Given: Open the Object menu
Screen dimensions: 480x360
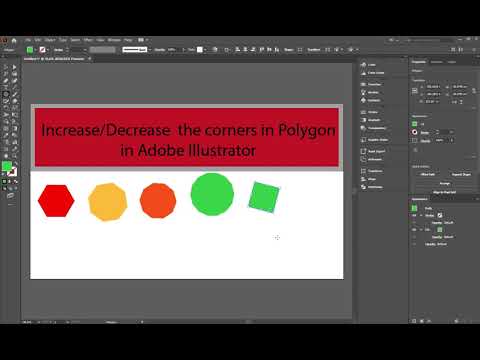Looking at the screenshot, I should pyautogui.click(x=50, y=40).
